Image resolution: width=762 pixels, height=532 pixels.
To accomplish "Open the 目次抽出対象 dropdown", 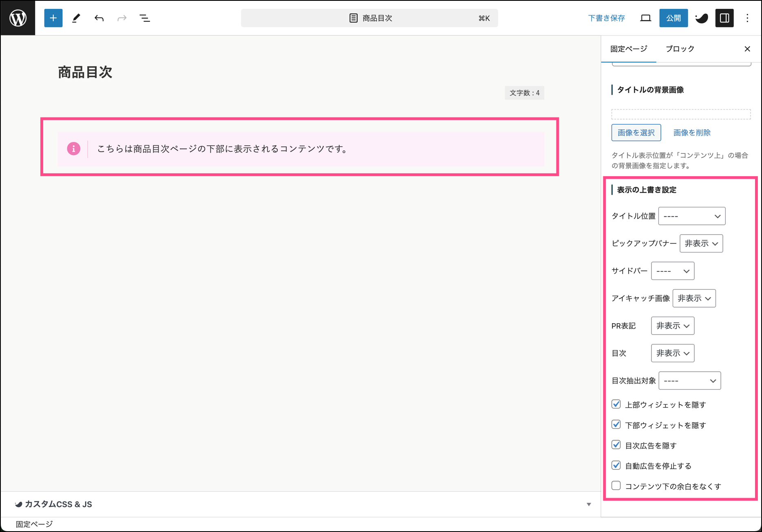I will pyautogui.click(x=689, y=381).
